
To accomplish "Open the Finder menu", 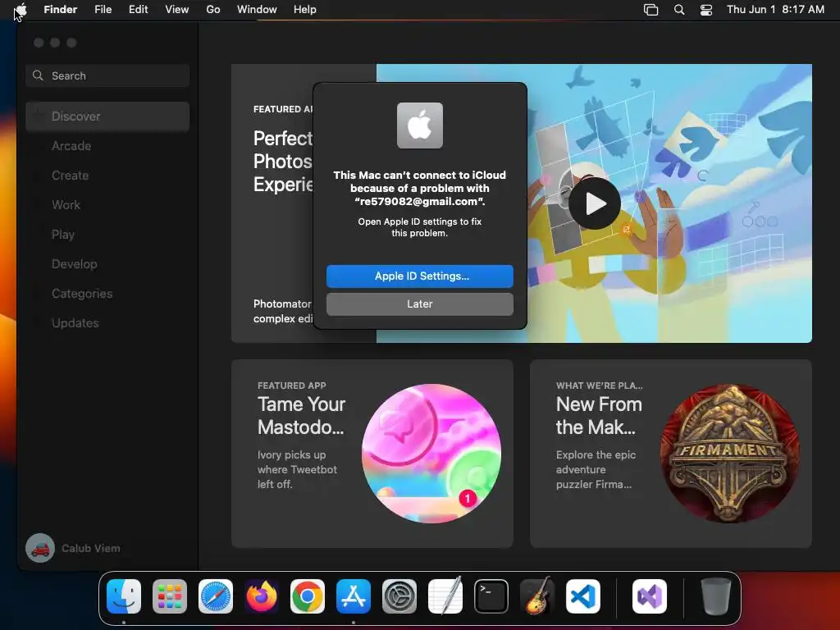I will point(60,10).
